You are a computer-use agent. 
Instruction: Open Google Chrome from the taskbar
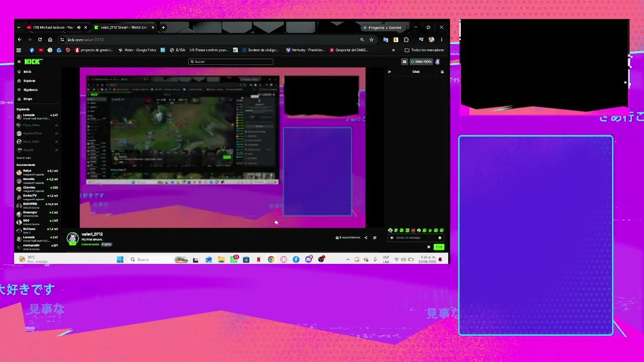click(x=271, y=259)
